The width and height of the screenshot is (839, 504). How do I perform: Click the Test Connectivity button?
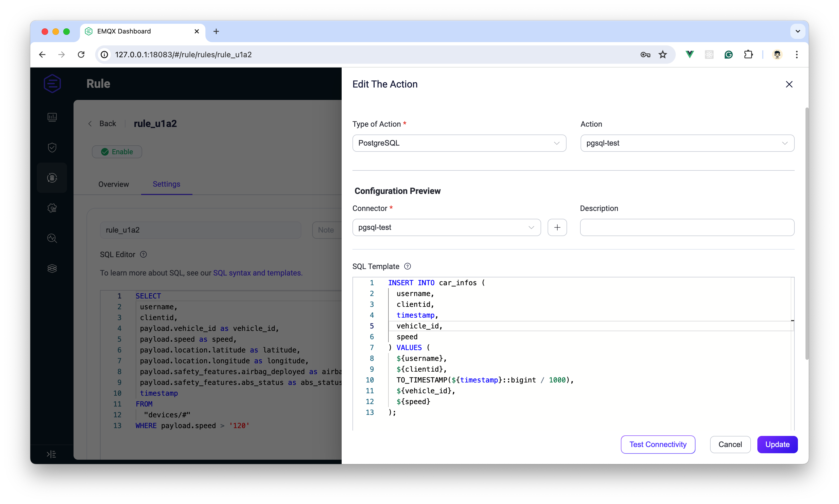(657, 444)
